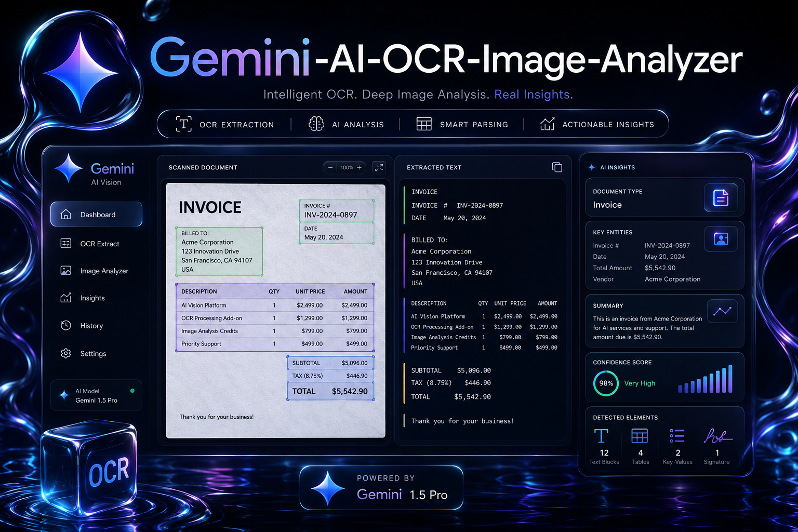Image resolution: width=798 pixels, height=532 pixels.
Task: Click the Real Insights tagline link
Action: coord(534,95)
